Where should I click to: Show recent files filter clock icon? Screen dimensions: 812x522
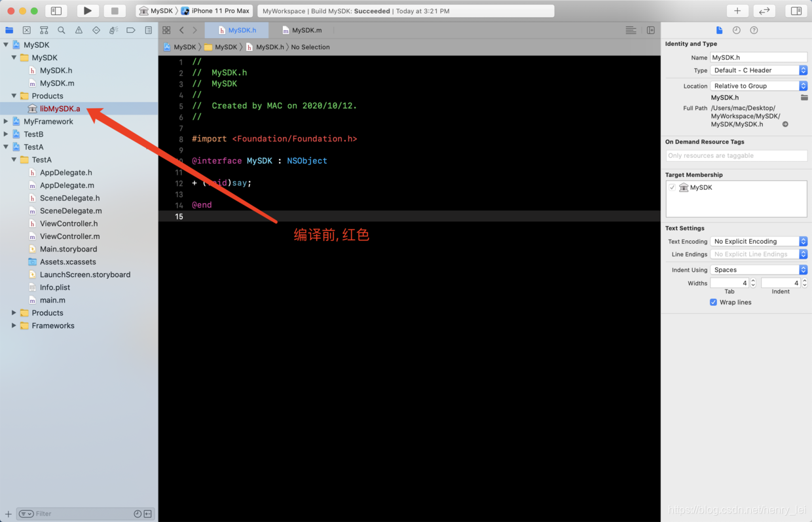[138, 514]
